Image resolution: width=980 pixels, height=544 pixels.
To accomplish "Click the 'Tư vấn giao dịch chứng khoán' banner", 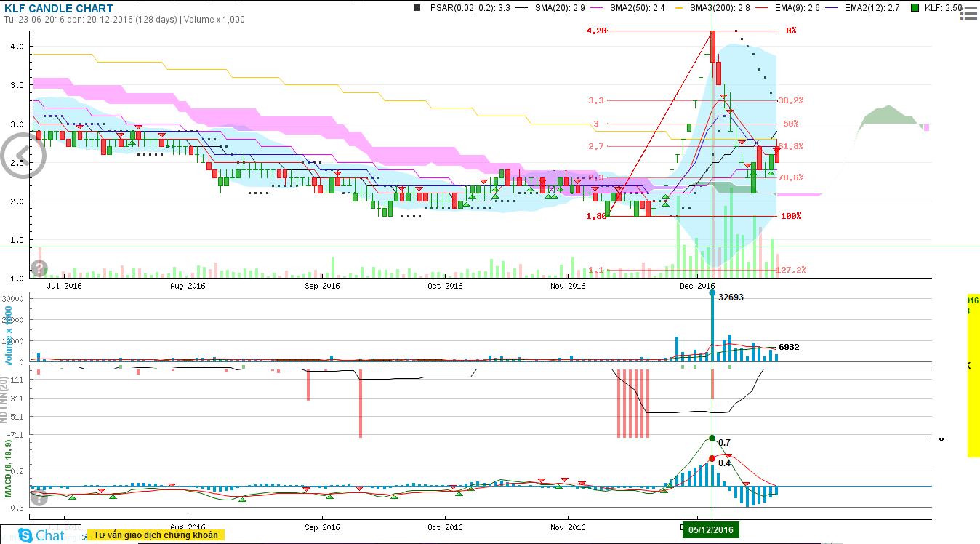I will click(156, 535).
